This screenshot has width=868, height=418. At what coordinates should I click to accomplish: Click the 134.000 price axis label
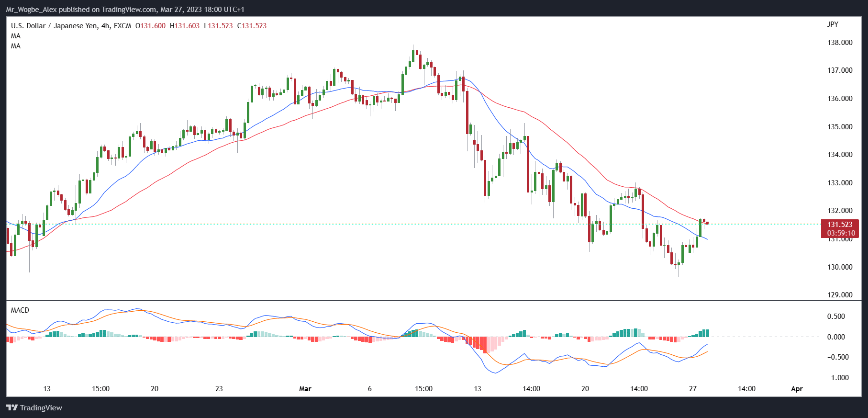coord(840,155)
